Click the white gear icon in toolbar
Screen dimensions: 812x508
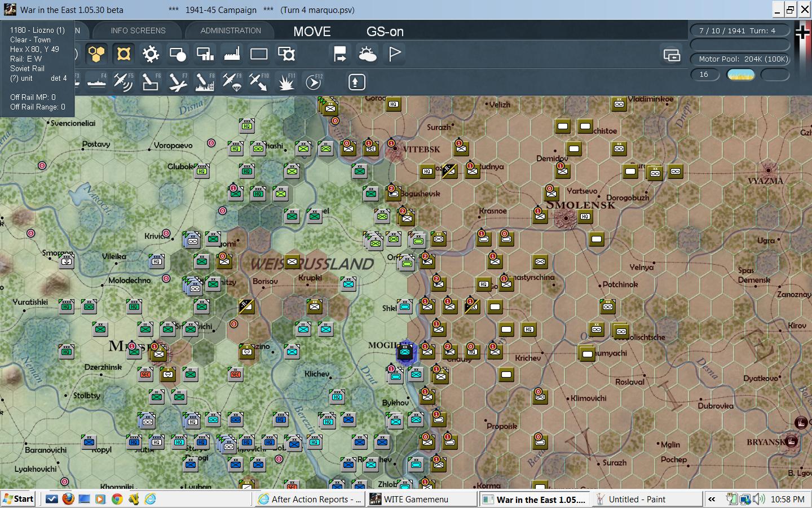(151, 54)
